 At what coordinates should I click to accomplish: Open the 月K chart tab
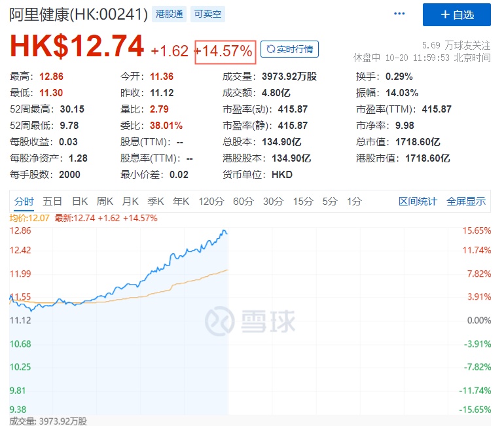pos(130,202)
